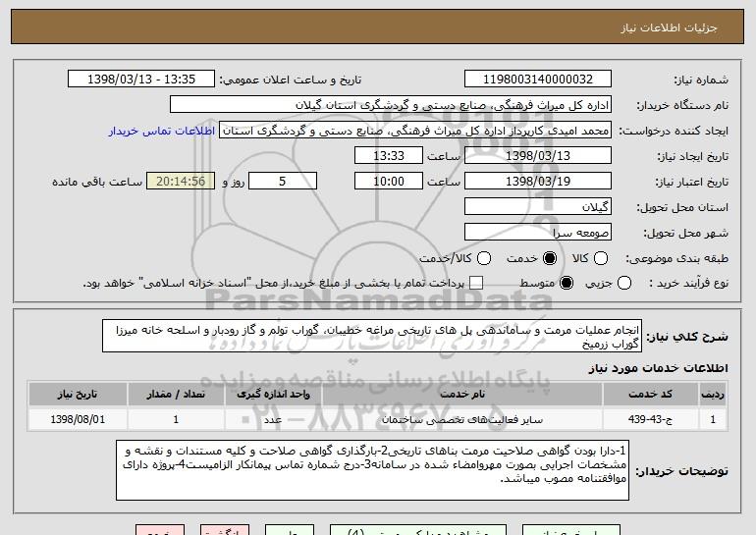Open the اطلاعات تماس خریدار link

tap(162, 131)
